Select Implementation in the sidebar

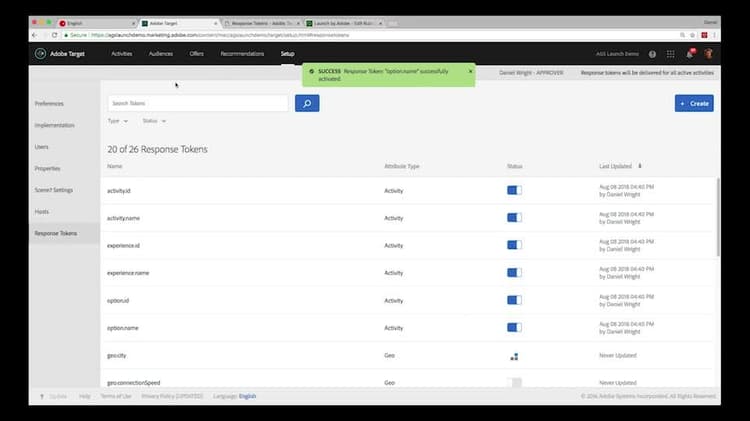[55, 125]
